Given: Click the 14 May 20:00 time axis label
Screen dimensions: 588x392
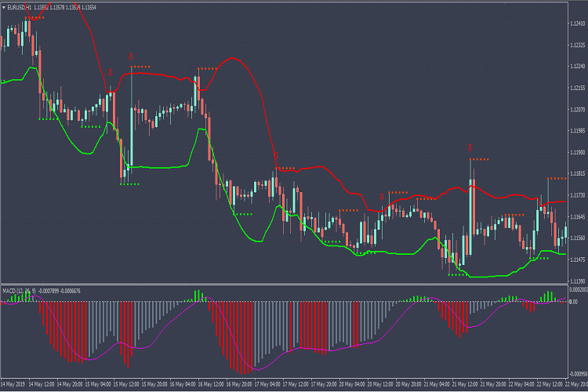Looking at the screenshot, I should [70, 384].
